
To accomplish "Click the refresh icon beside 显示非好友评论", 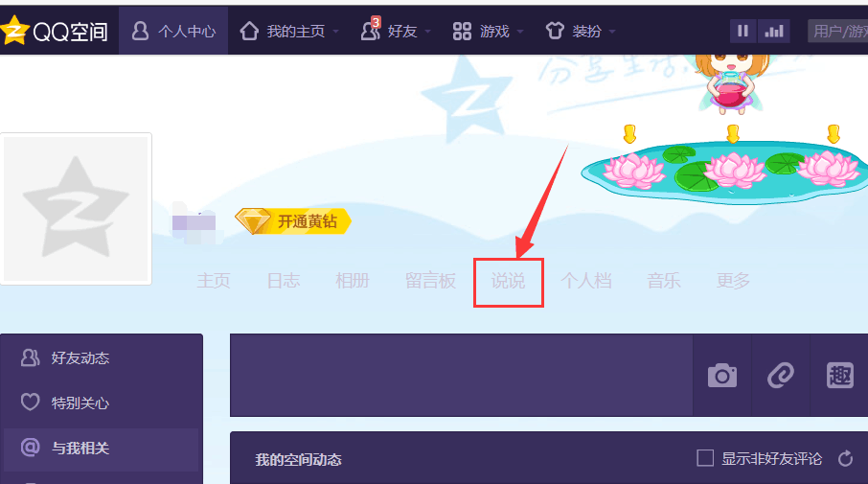I will [x=845, y=458].
